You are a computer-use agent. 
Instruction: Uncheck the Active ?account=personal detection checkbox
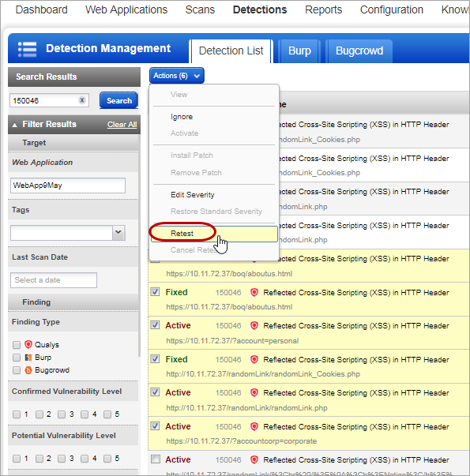[156, 325]
